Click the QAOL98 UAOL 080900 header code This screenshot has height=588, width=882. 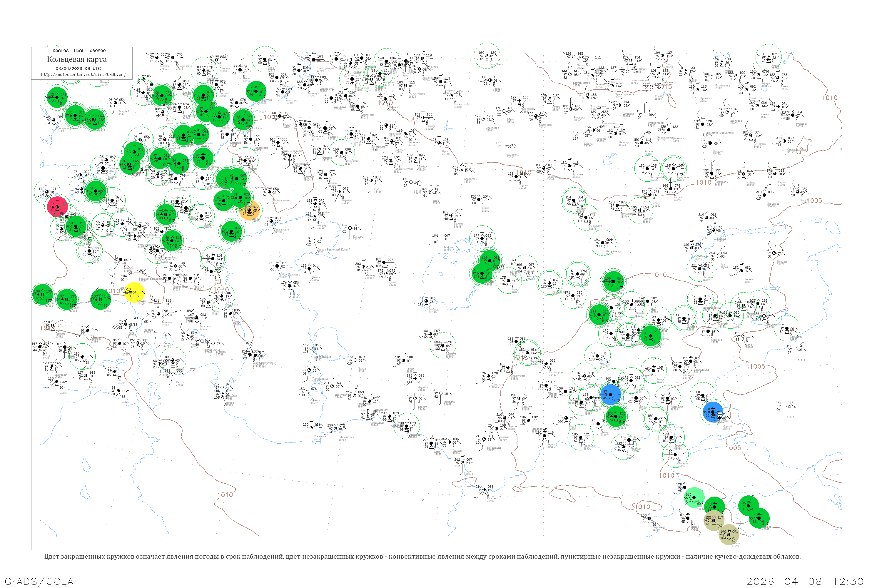[79, 51]
